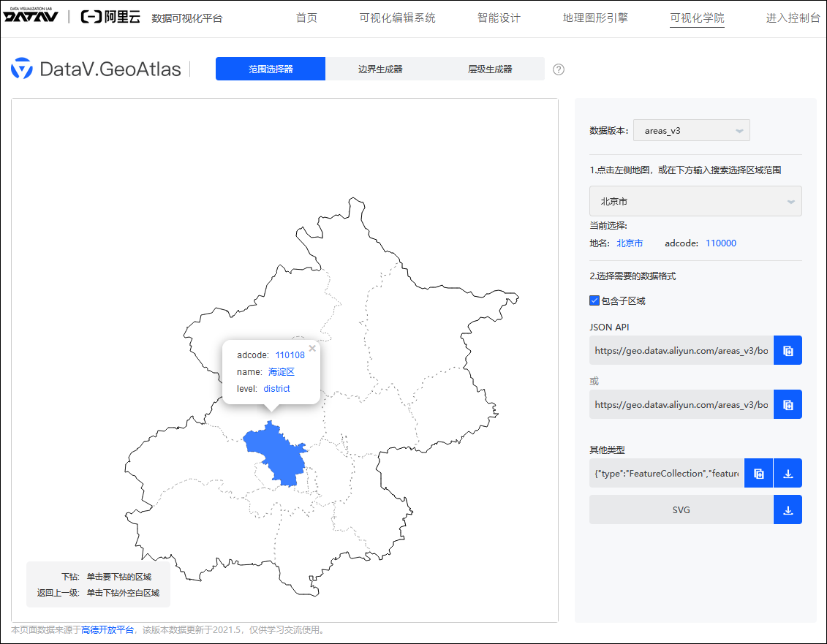Click the 单击下钻外空白区域 hint text
Viewport: 827px width, 644px height.
tap(123, 593)
